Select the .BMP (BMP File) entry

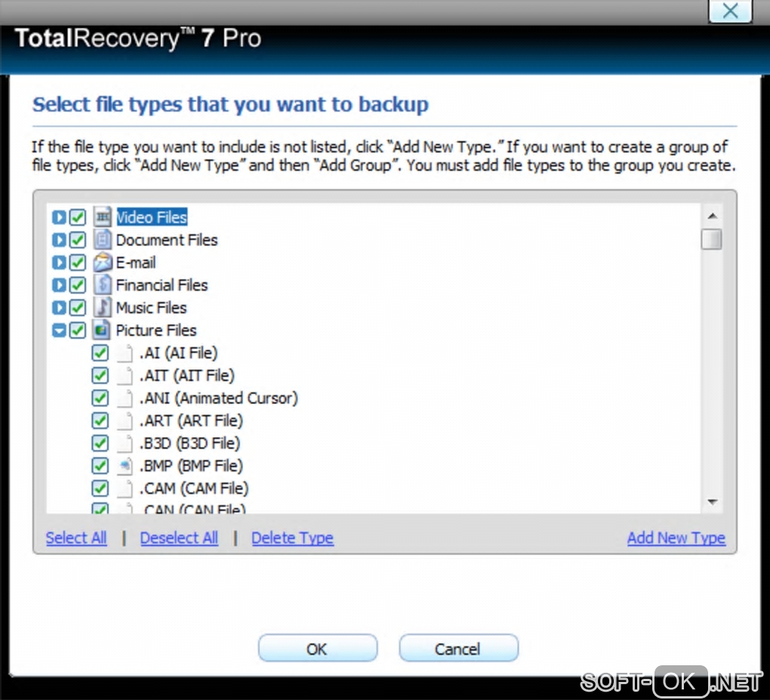point(191,466)
